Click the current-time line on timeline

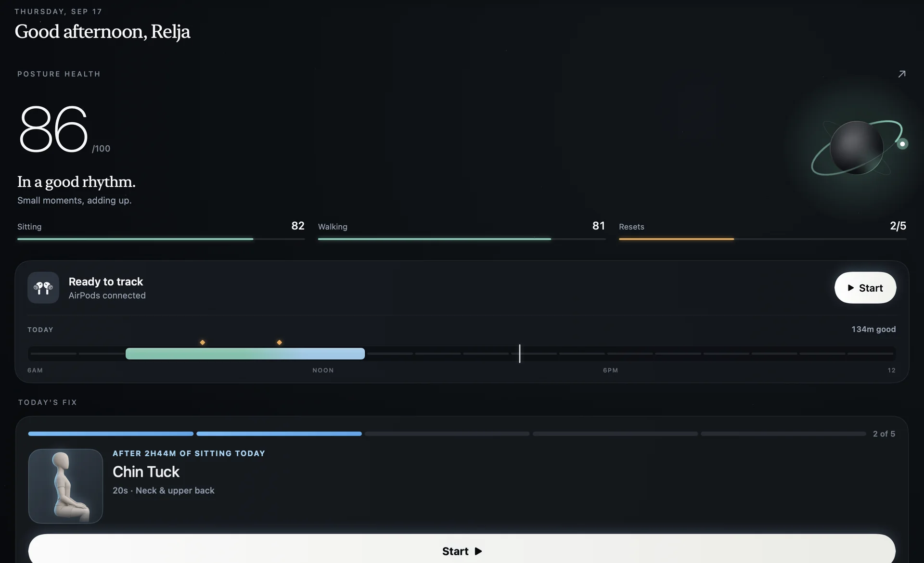tap(520, 354)
